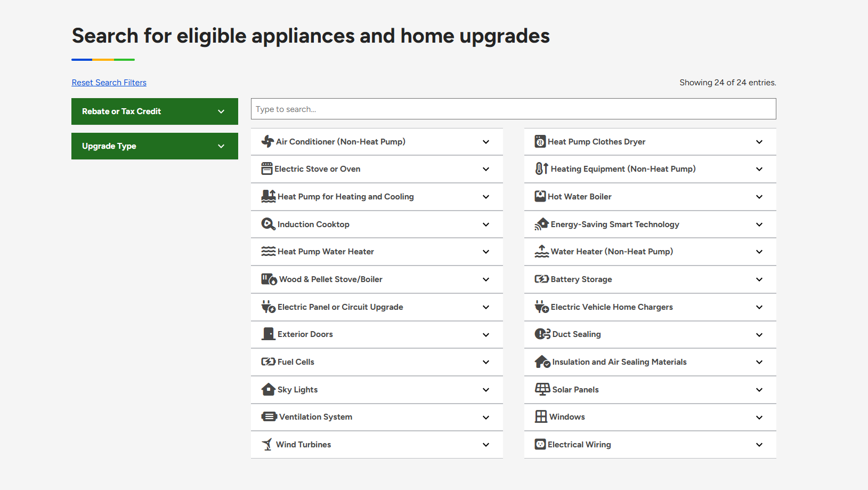This screenshot has width=868, height=490.
Task: Click the Heating Equipment thermometer icon
Action: tap(542, 168)
